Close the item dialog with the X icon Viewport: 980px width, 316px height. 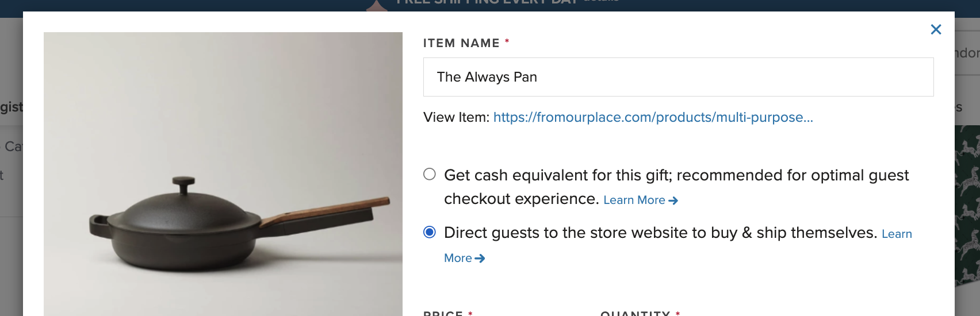point(936,29)
